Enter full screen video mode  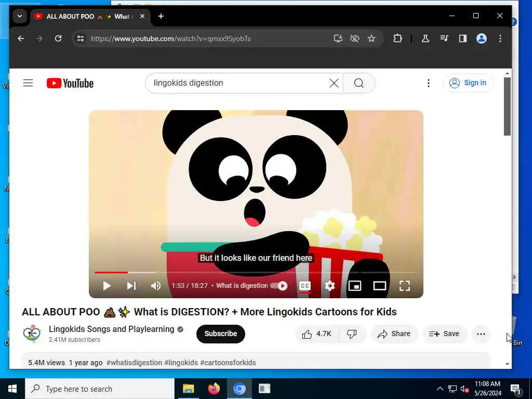point(404,286)
